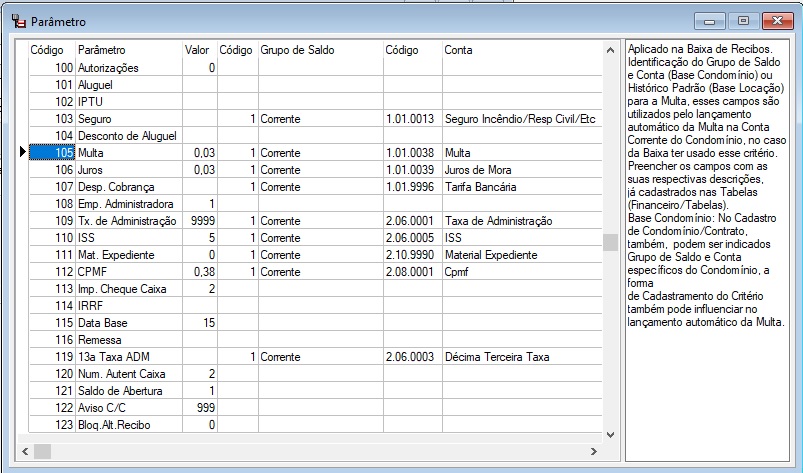This screenshot has width=803, height=473.
Task: Select the Remessa parameter row
Action: (315, 340)
